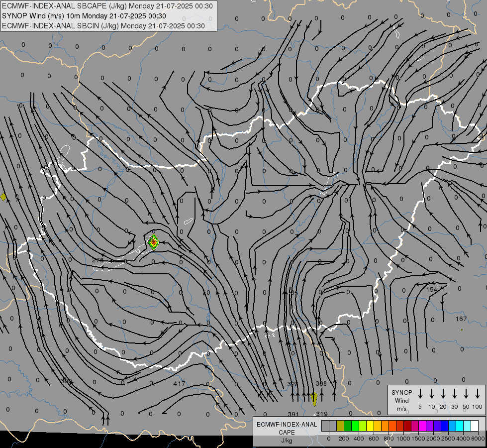The width and height of the screenshot is (487, 448).
Task: Click the J/kg unit label in CAPE legend
Action: (x=287, y=441)
